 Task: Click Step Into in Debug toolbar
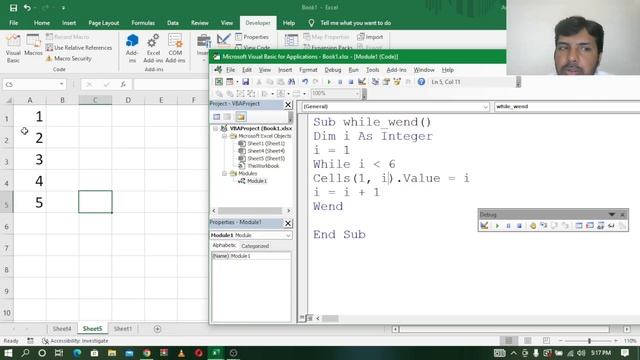(x=544, y=225)
